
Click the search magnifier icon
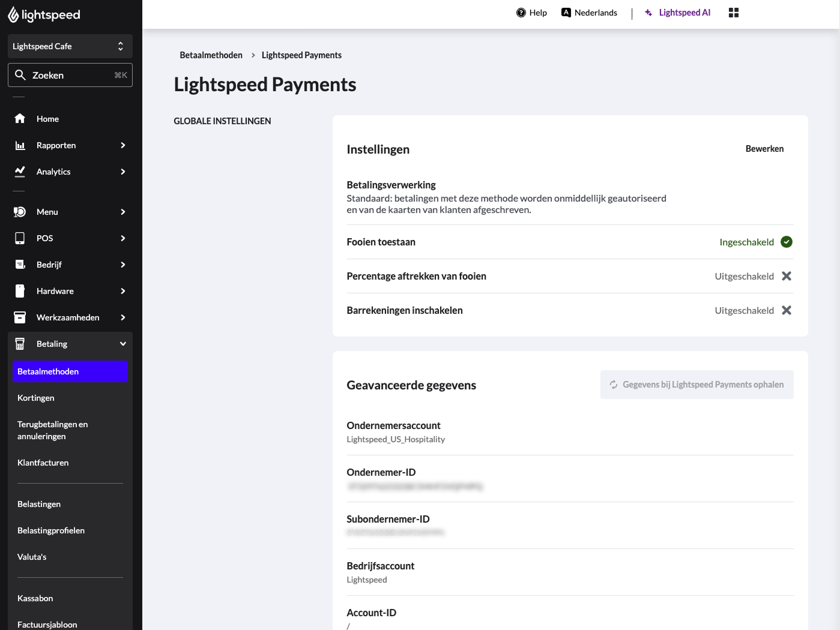click(20, 75)
